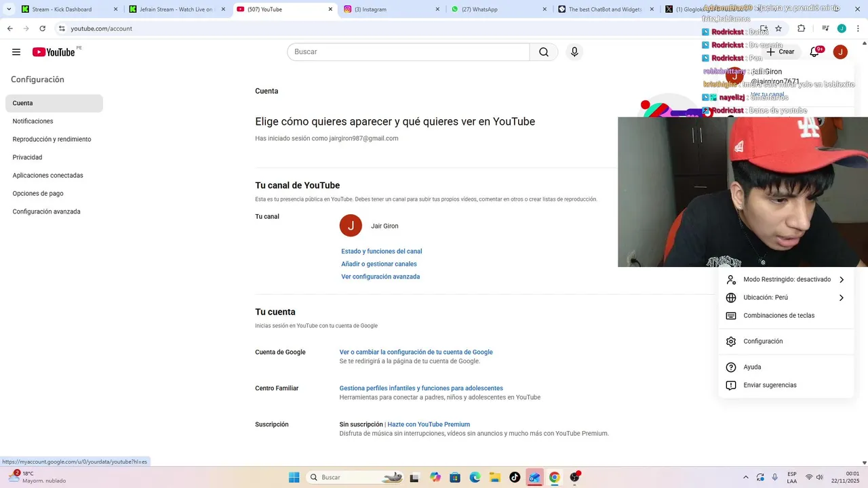Screen dimensions: 868x488
Task: Open Configuración gear in account menu
Action: tap(731, 342)
